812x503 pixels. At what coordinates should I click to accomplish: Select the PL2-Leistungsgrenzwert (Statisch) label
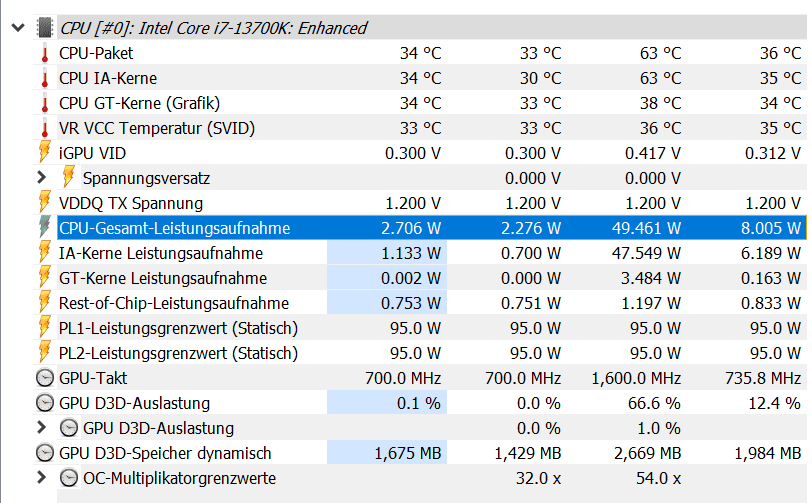tap(179, 353)
